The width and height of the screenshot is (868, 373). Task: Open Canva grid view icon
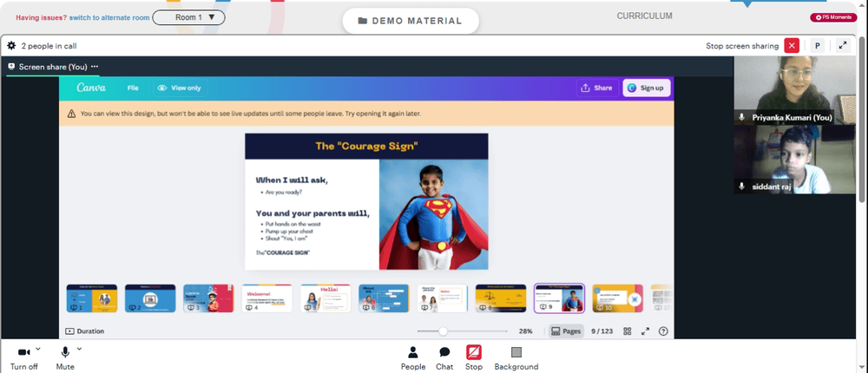628,331
